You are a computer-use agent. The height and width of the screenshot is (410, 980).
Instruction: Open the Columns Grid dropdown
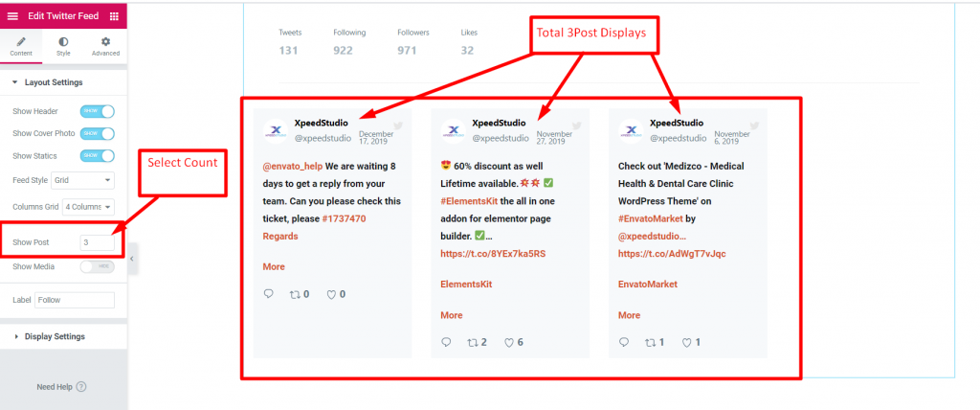coord(89,207)
